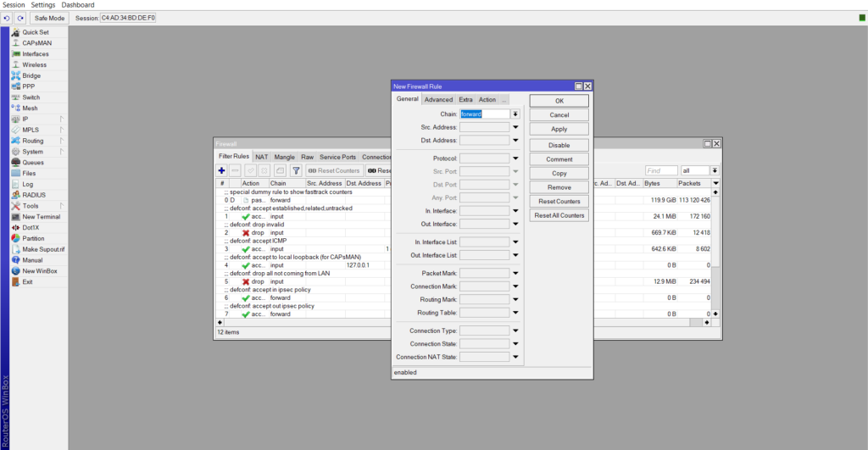
Task: Click the blue plus add rule icon
Action: tap(222, 170)
